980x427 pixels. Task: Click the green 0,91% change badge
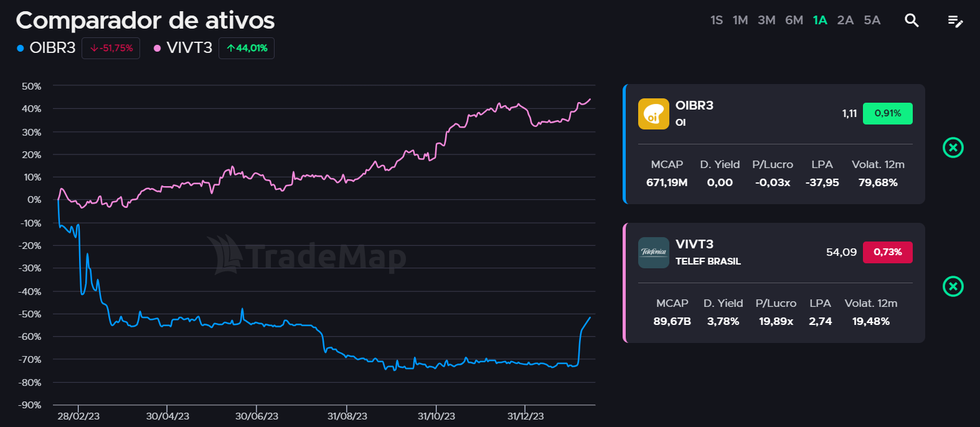(x=887, y=113)
